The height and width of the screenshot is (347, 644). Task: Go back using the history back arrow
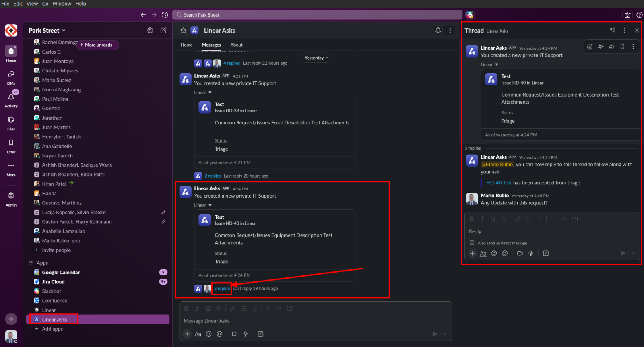(x=143, y=15)
